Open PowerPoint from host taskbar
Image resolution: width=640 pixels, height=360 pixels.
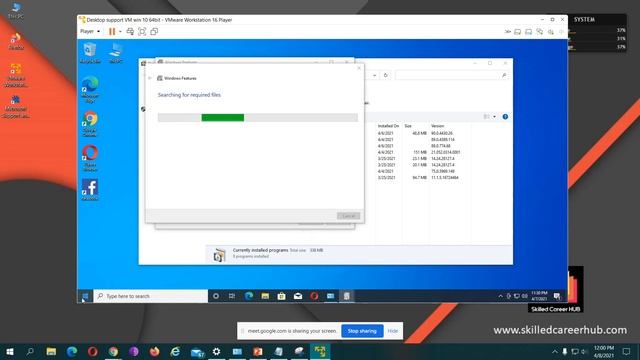click(258, 351)
